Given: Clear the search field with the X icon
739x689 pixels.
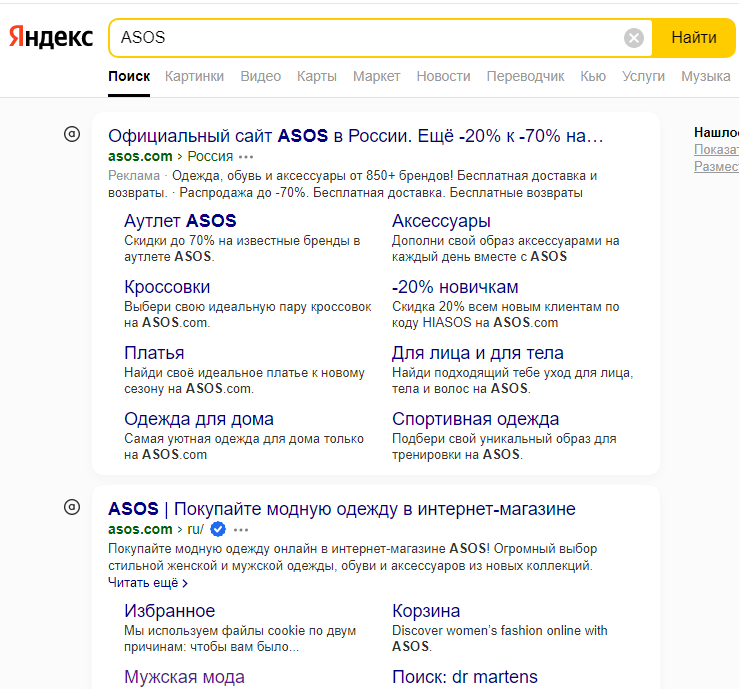Looking at the screenshot, I should [633, 38].
